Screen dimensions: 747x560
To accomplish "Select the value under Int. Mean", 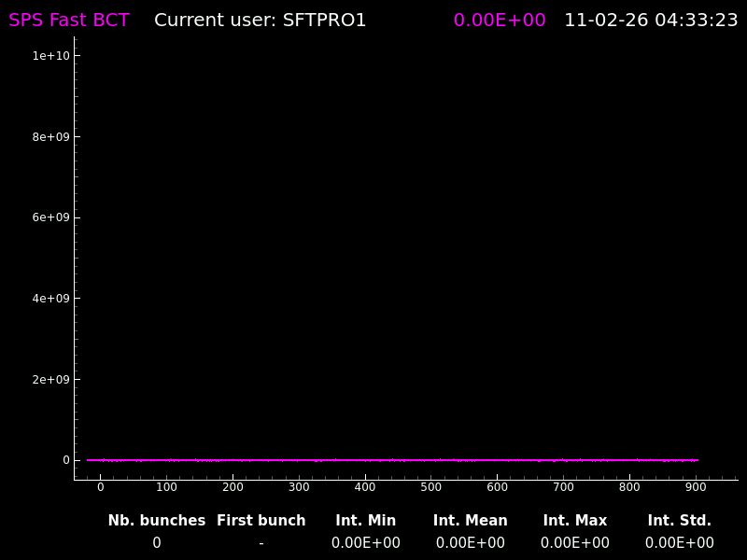I will coord(471,543).
